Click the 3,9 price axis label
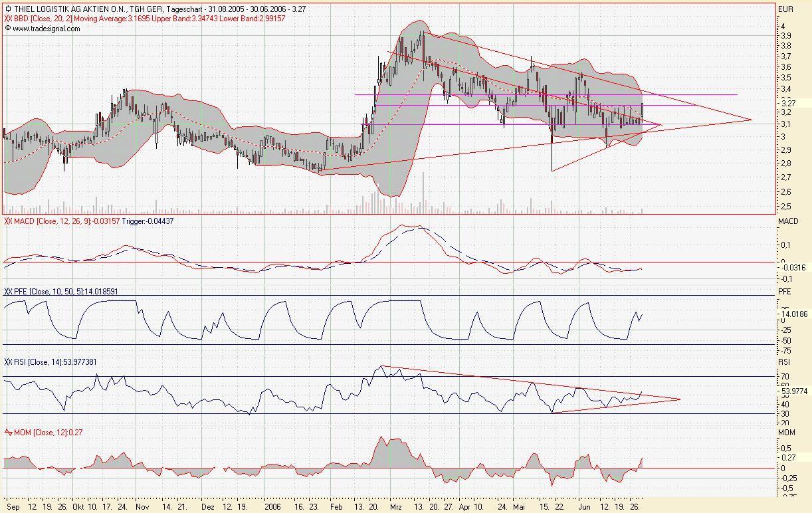 point(785,35)
